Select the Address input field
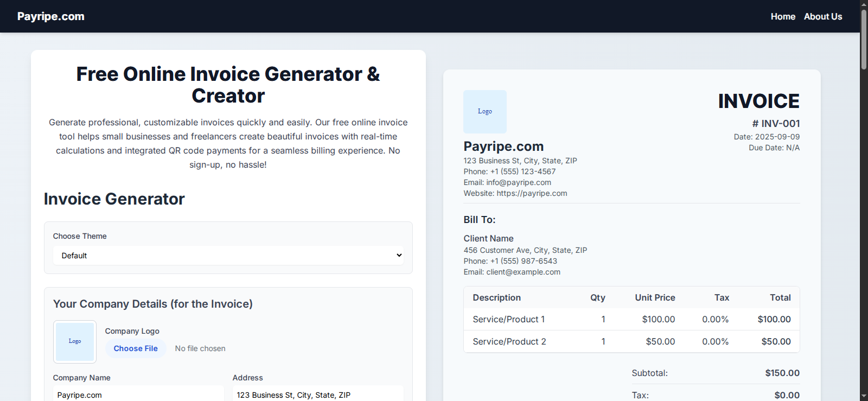This screenshot has width=868, height=401. coord(318,394)
